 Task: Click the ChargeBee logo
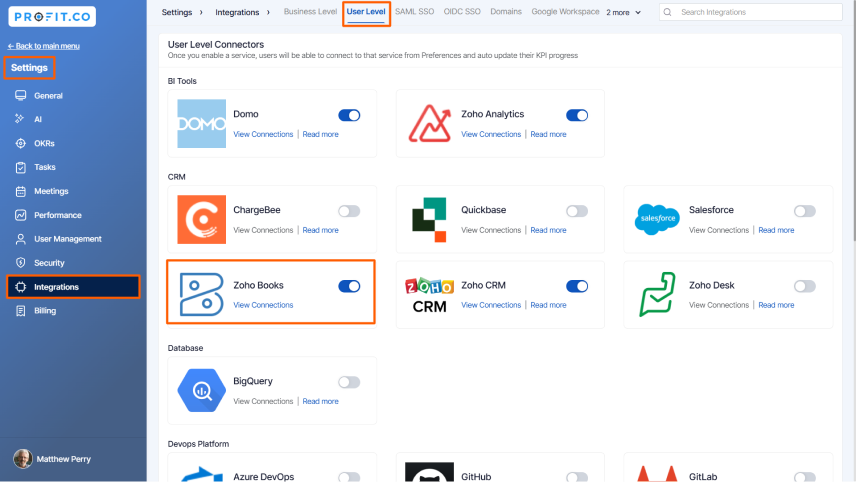pyautogui.click(x=201, y=219)
